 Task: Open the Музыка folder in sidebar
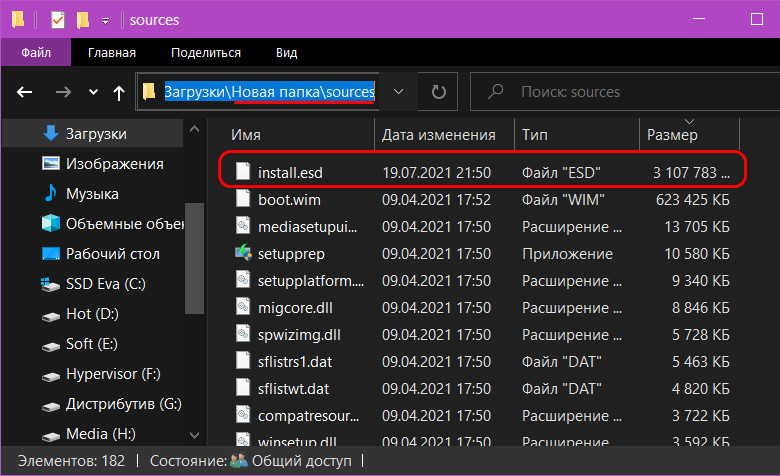coord(93,194)
